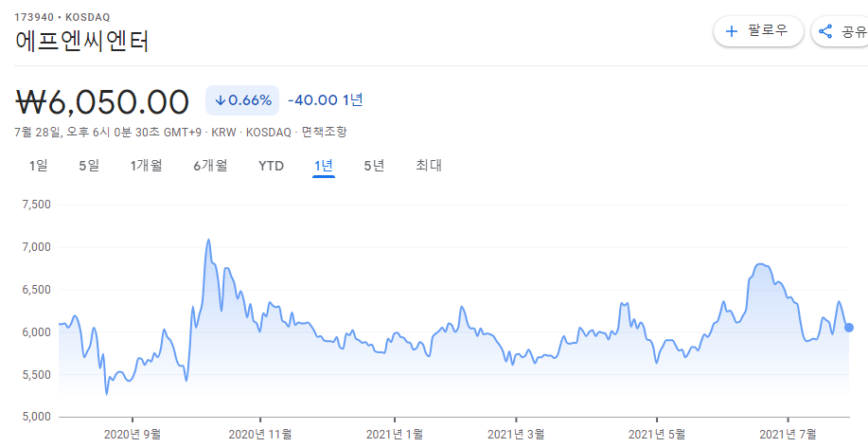The image size is (868, 447).
Task: Show the 5년 chart range
Action: [x=374, y=166]
